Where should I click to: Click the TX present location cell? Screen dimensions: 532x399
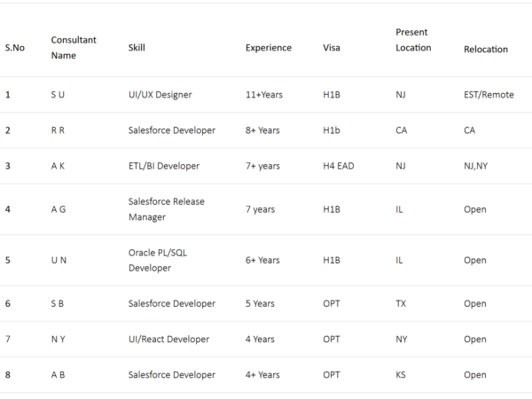pyautogui.click(x=401, y=303)
